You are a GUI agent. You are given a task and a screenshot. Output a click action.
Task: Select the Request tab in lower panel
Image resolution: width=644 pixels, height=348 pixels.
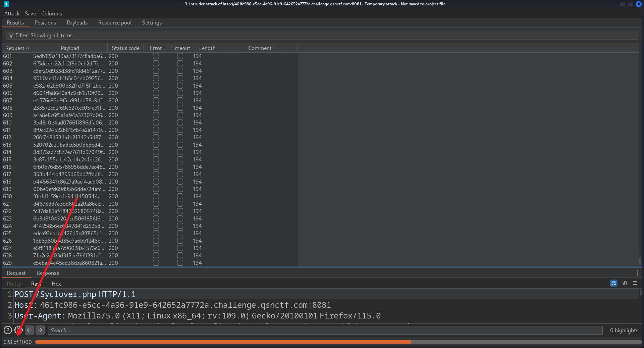click(x=16, y=273)
